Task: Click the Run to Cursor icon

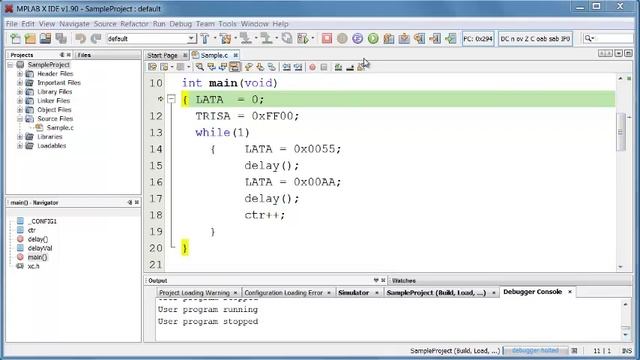Action: pyautogui.click(x=420, y=39)
